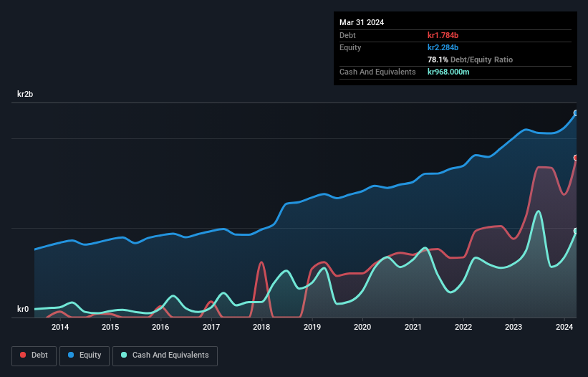Viewport: 588px width, 377px height.
Task: Click the Equity row label in tooltip
Action: click(350, 47)
